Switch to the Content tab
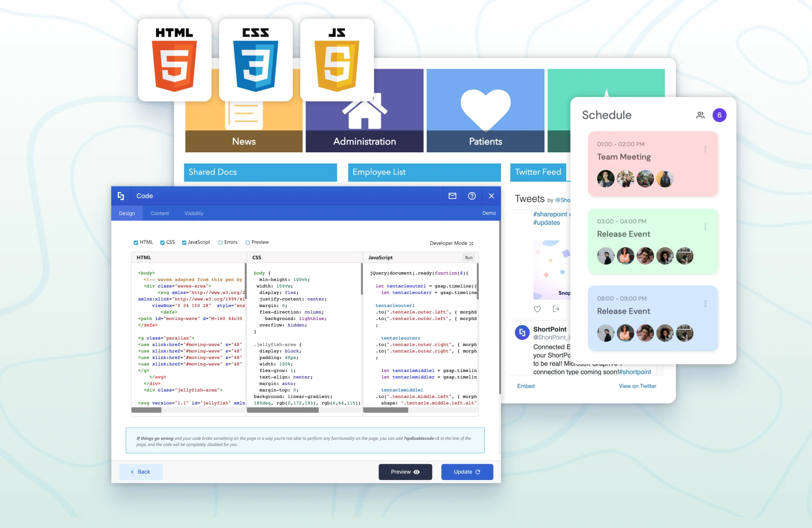Image resolution: width=812 pixels, height=528 pixels. (x=160, y=213)
